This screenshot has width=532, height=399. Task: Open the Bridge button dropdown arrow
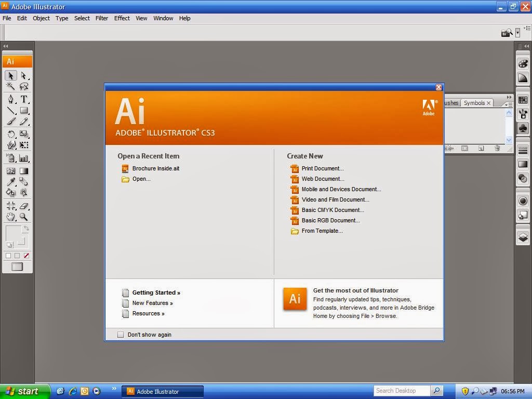click(517, 33)
